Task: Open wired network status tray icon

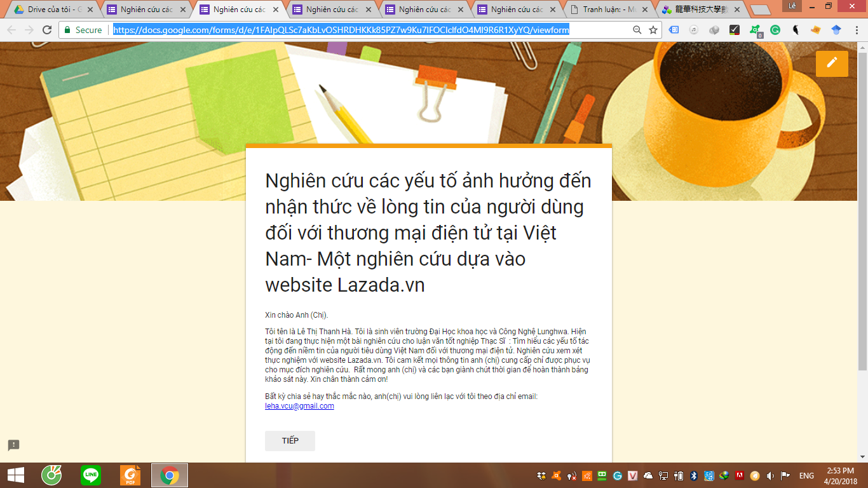Action: tap(663, 475)
